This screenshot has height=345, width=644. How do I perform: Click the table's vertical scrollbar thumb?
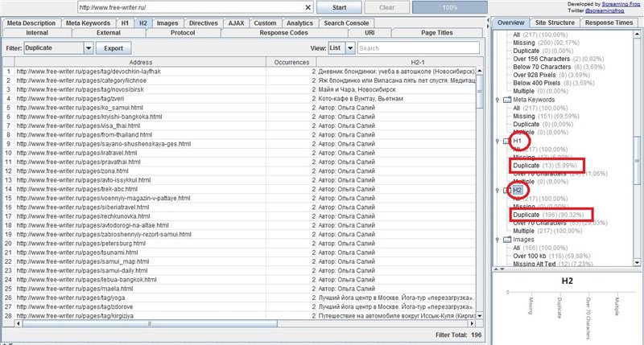click(x=479, y=91)
